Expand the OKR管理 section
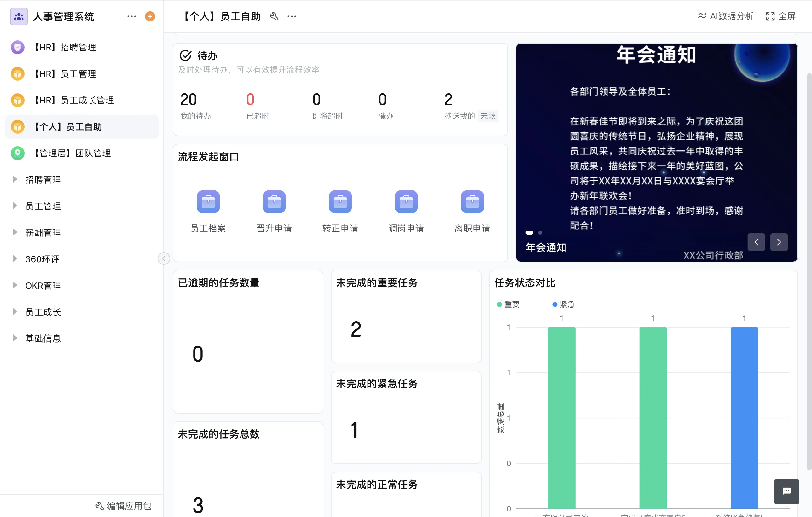Screen dimensions: 812x517 click(x=43, y=285)
